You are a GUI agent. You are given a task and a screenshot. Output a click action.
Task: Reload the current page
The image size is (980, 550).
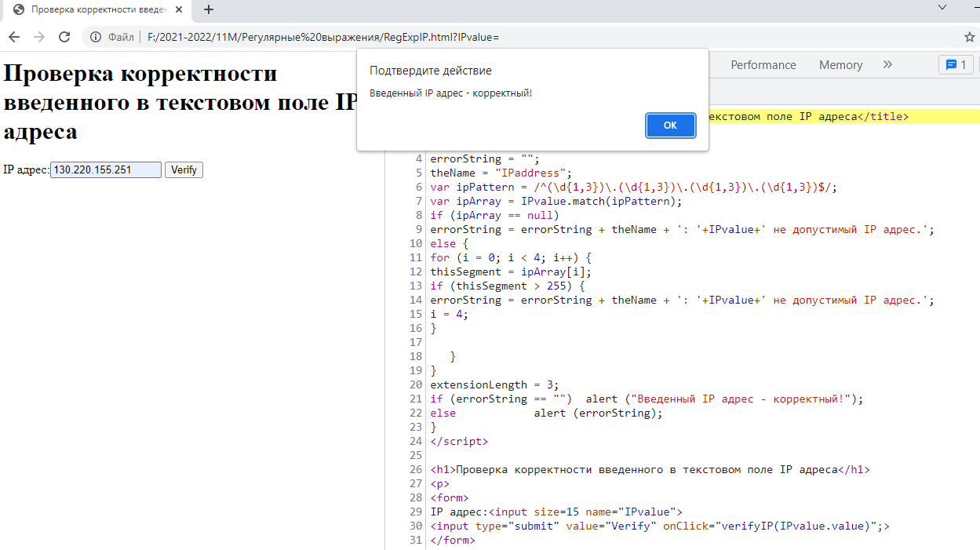[x=64, y=37]
